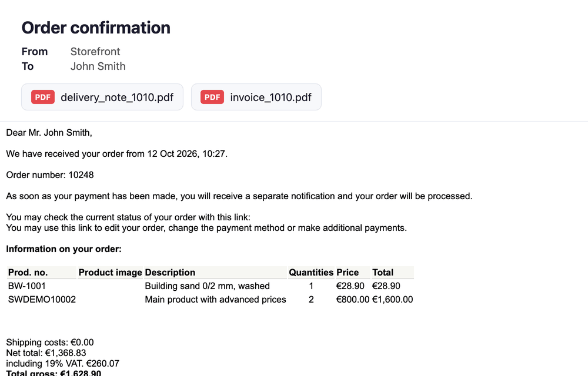Screen dimensions: 588x376
Task: Click the Order confirmation heading
Action: pos(96,28)
